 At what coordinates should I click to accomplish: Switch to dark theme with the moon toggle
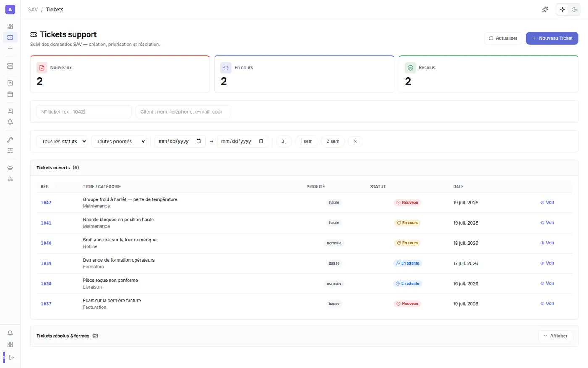(x=574, y=9)
